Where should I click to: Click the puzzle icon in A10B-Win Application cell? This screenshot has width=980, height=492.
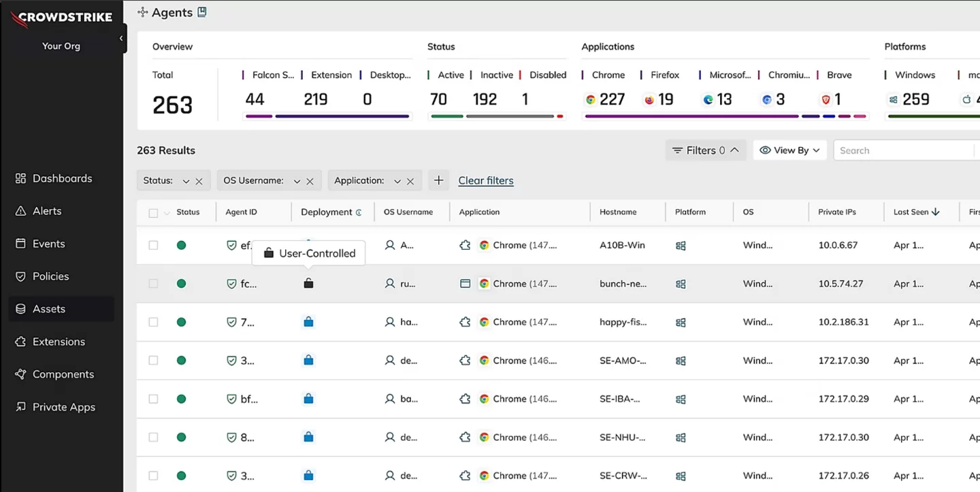(465, 245)
